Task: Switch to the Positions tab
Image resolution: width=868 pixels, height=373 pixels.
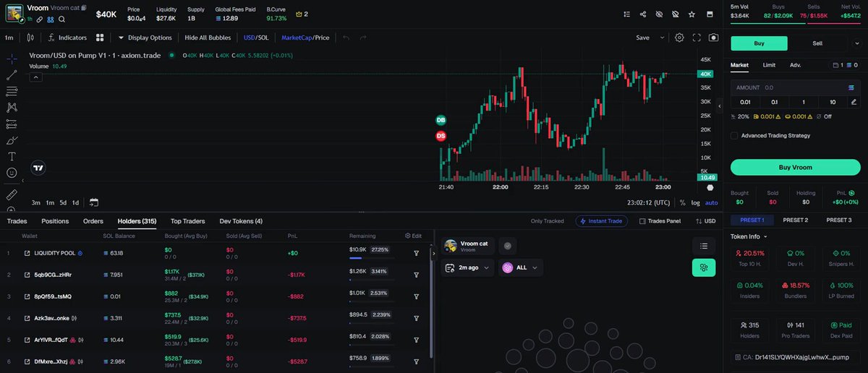Action: pos(55,221)
